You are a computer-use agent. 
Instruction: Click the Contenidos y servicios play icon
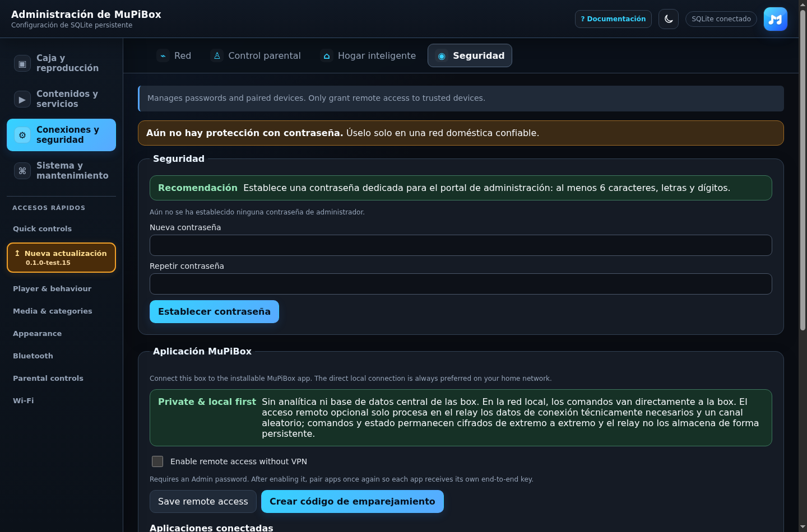click(x=22, y=99)
